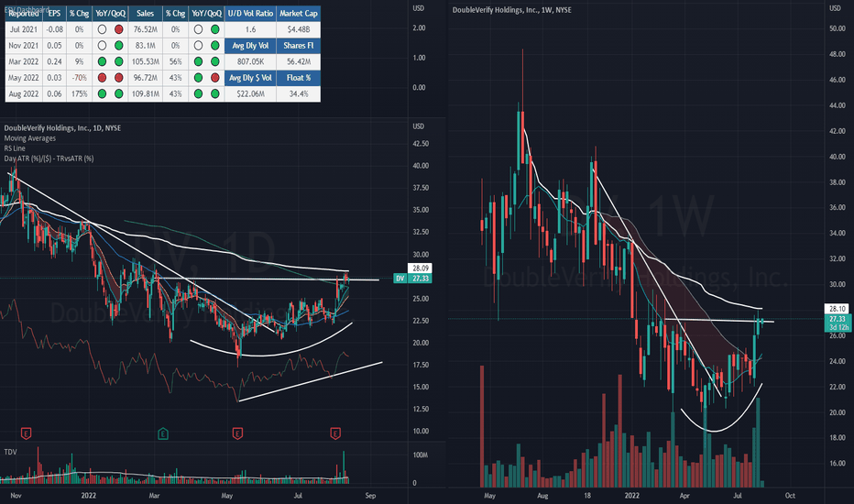Click the -70% EPS change value
Image resolution: width=854 pixels, height=504 pixels.
point(79,78)
